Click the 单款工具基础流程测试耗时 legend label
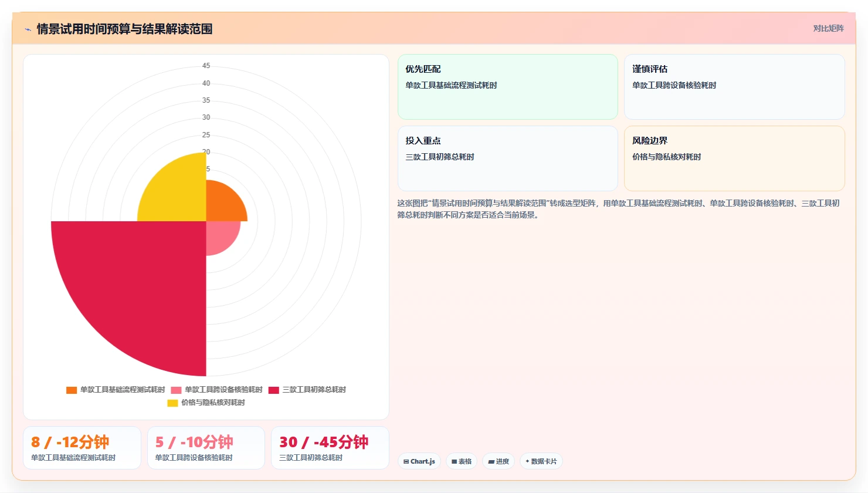868x493 pixels. 123,390
